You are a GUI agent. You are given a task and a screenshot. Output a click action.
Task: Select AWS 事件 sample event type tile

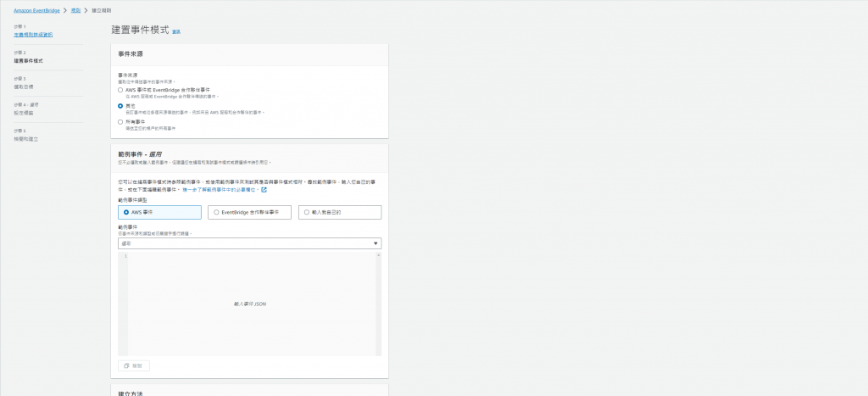(x=159, y=212)
